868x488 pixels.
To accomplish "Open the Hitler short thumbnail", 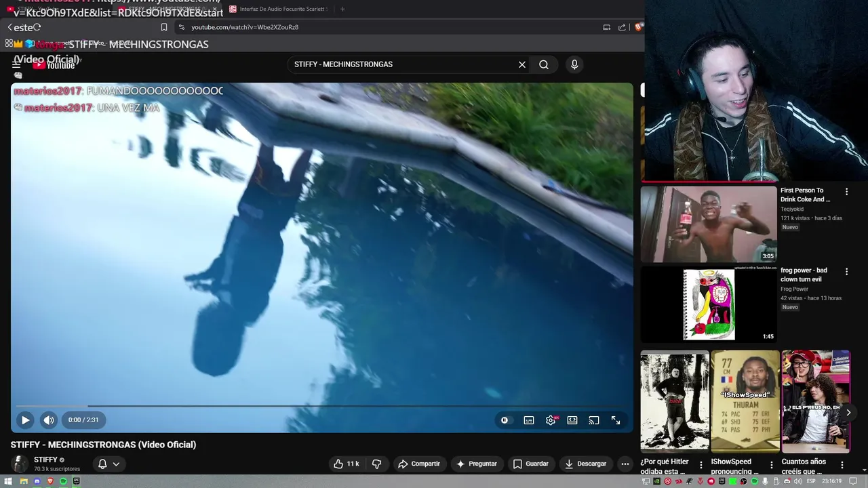I will coord(675,401).
